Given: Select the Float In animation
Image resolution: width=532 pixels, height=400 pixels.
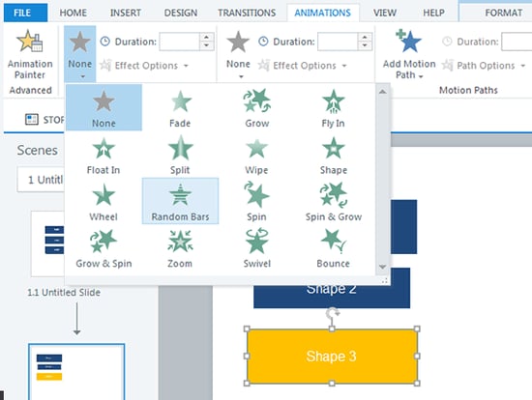Looking at the screenshot, I should 103,155.
